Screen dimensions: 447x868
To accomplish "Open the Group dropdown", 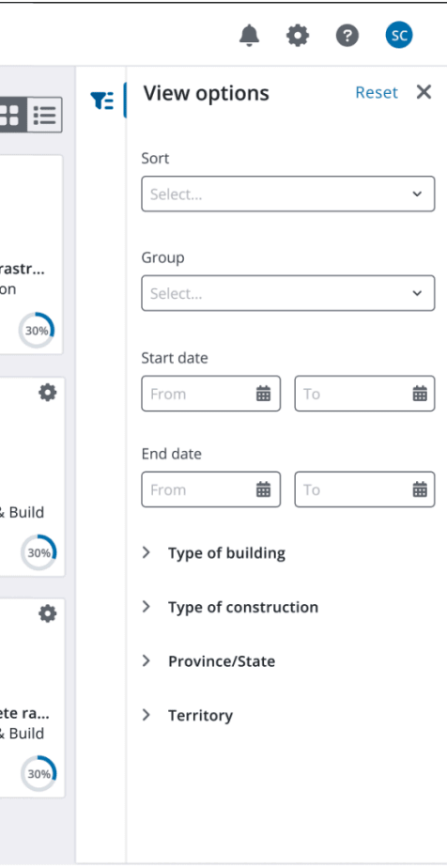I will click(x=287, y=293).
